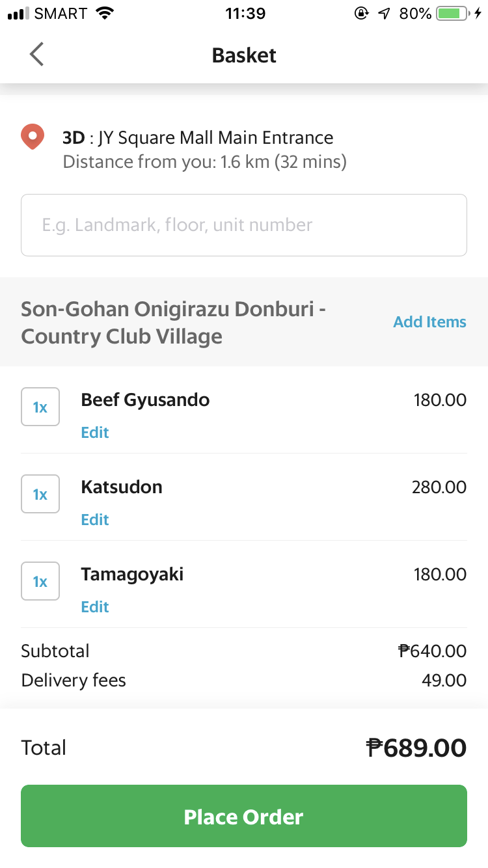This screenshot has height=868, width=488.
Task: Edit the Beef Gyusando item
Action: (x=95, y=433)
